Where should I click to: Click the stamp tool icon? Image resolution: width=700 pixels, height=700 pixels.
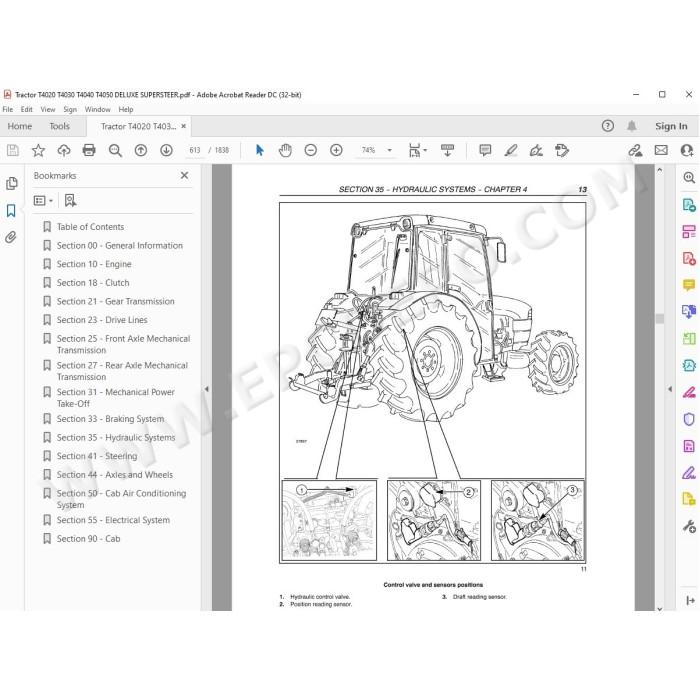tap(562, 150)
